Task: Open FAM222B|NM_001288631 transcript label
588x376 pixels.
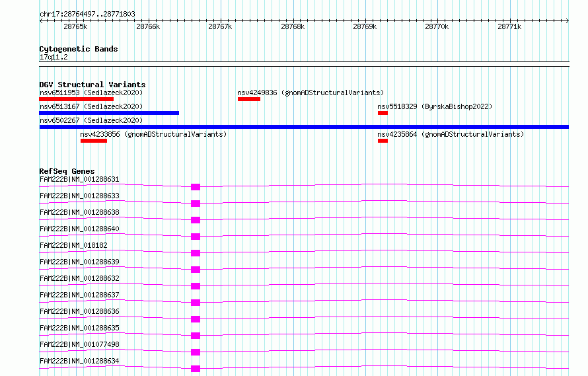Action: coord(79,179)
